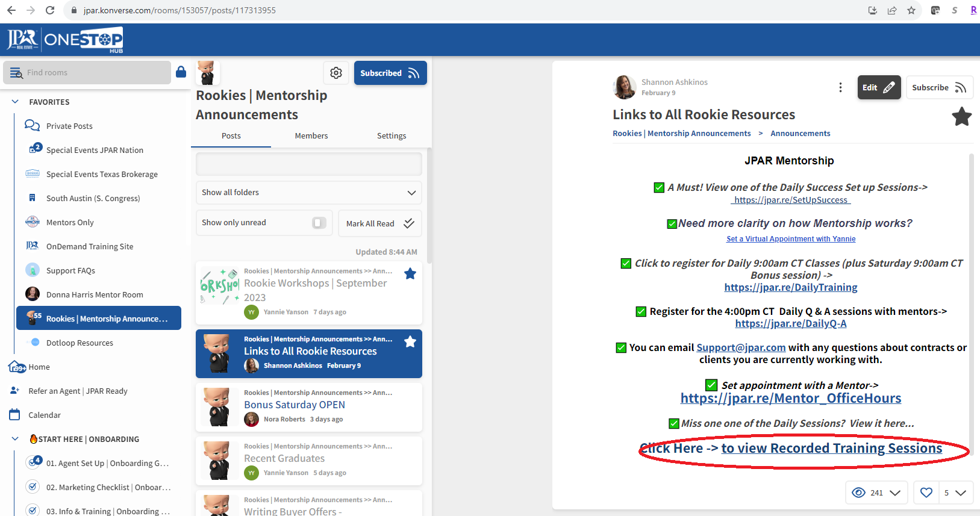Unstar the Rookie Workshops September post
The height and width of the screenshot is (516, 980).
[410, 274]
